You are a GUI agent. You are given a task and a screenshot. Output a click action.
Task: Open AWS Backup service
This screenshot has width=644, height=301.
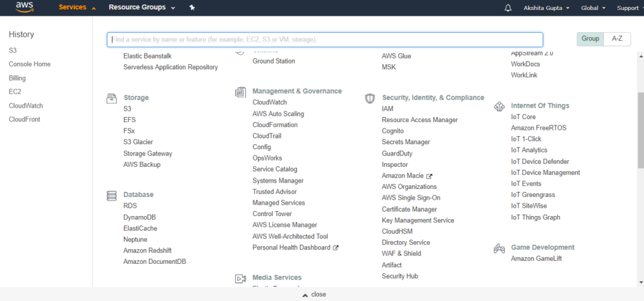tap(142, 164)
